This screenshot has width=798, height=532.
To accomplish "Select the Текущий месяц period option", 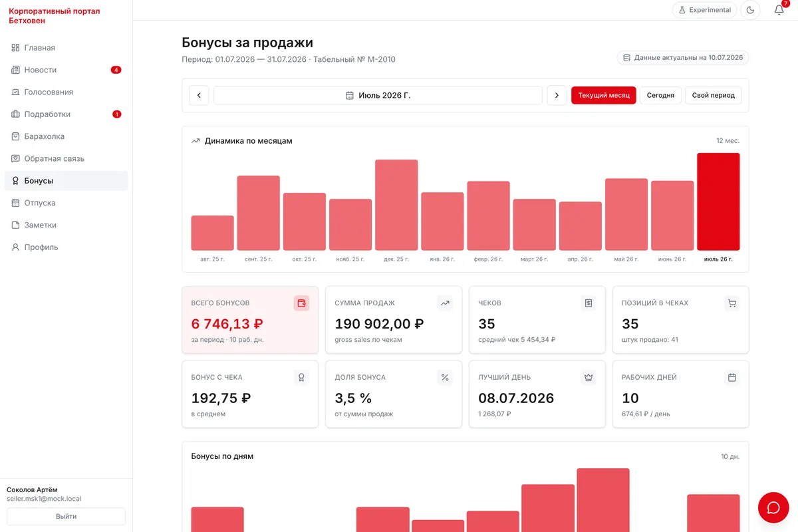I will pyautogui.click(x=604, y=95).
